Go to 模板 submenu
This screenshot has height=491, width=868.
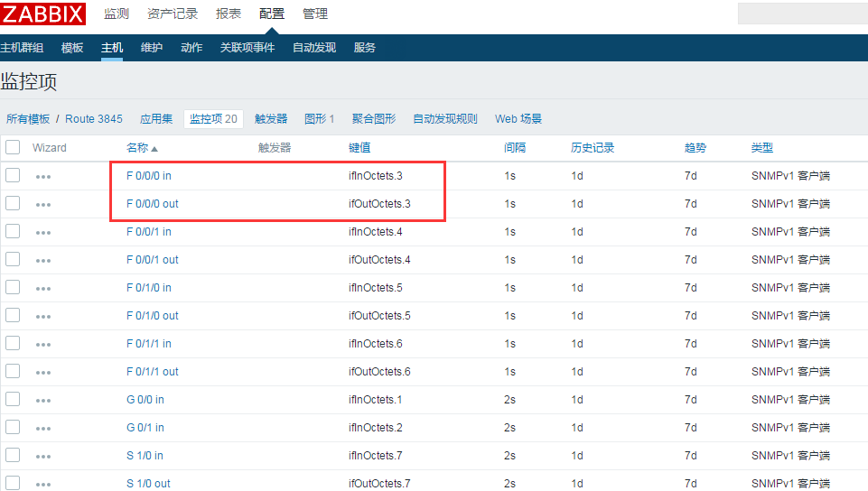(x=72, y=48)
